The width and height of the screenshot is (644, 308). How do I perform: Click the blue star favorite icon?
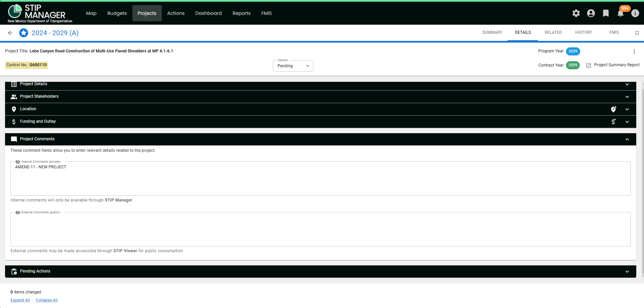coord(24,33)
